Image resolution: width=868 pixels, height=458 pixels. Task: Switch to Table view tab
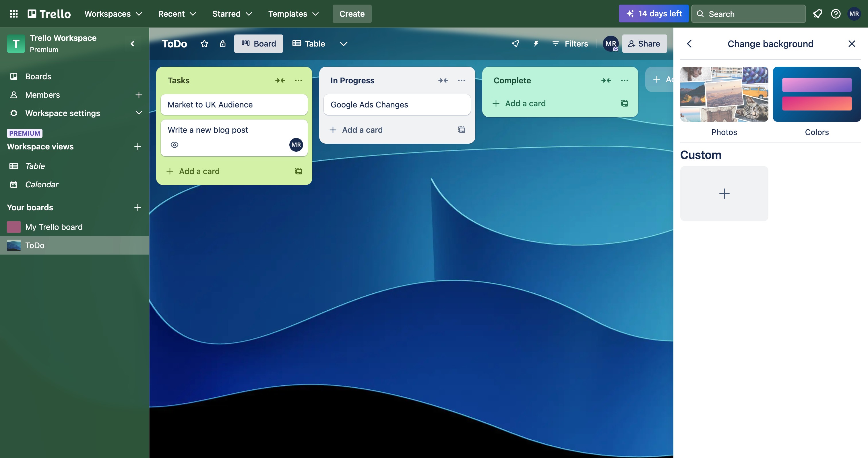309,43
